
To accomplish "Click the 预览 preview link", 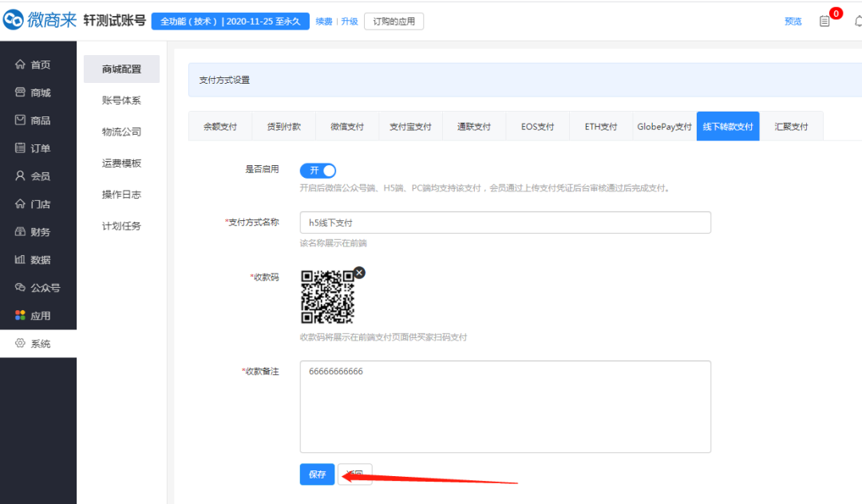I will (793, 22).
